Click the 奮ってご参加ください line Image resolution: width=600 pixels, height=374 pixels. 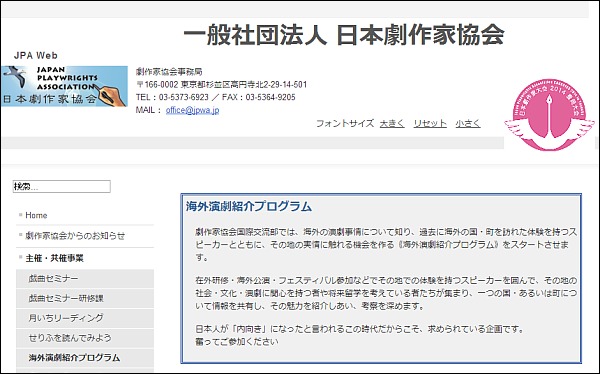(237, 342)
